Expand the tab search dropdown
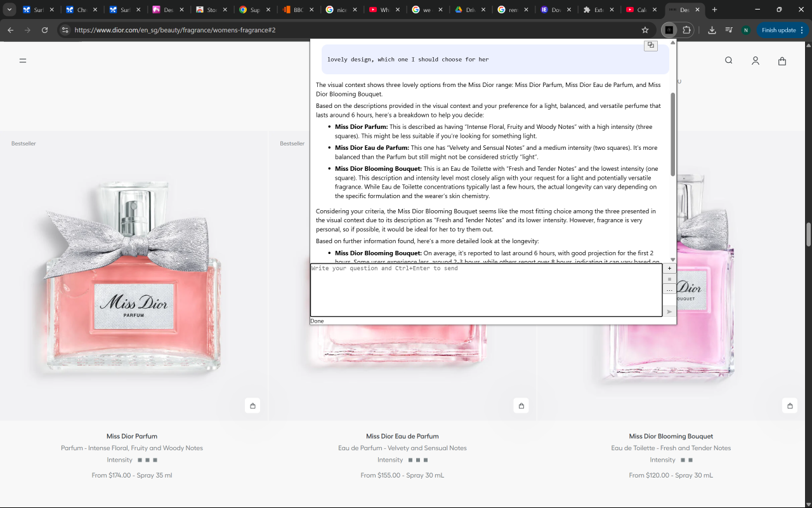The height and width of the screenshot is (508, 812). point(10,10)
